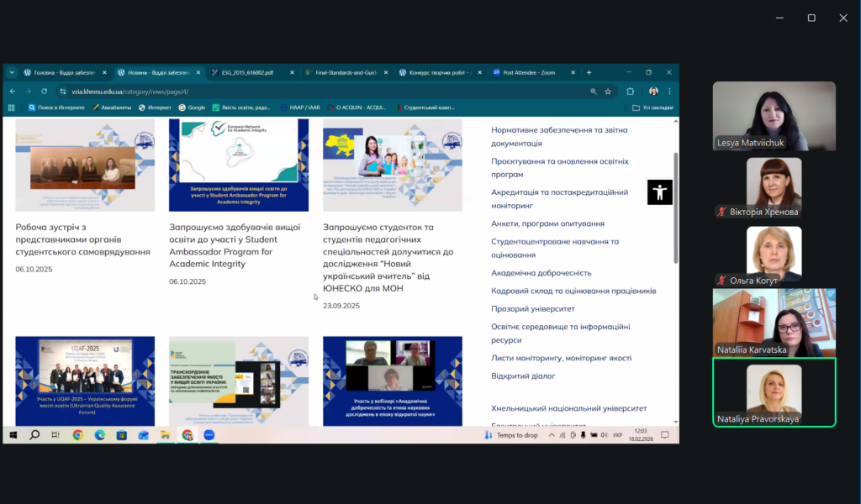Open the Прозорий університет category link

533,308
